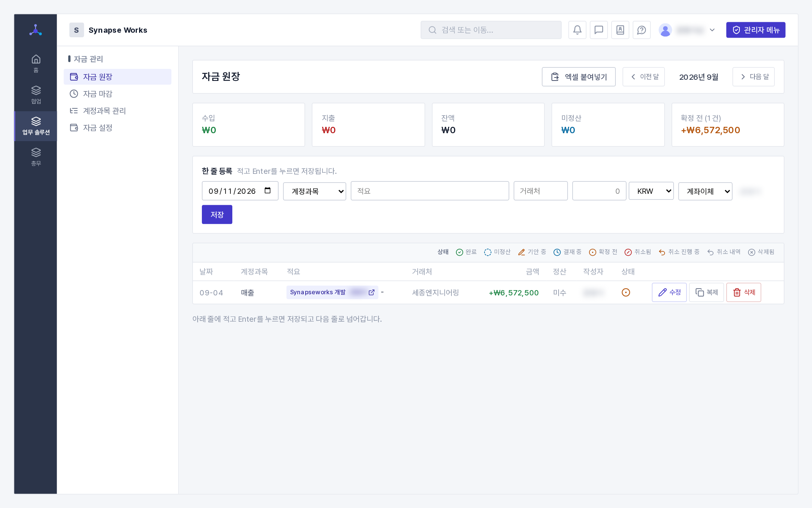Click the Synapseworks 개발 link chip
This screenshot has width=812, height=508.
point(332,292)
